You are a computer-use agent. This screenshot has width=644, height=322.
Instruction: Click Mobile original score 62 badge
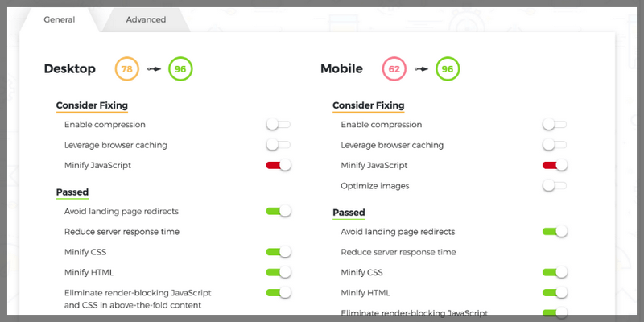coord(394,69)
